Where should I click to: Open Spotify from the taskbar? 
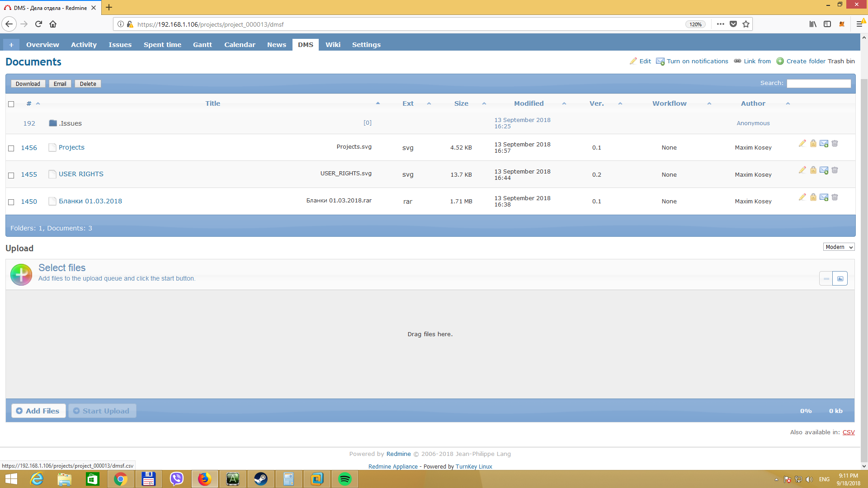[x=345, y=479]
